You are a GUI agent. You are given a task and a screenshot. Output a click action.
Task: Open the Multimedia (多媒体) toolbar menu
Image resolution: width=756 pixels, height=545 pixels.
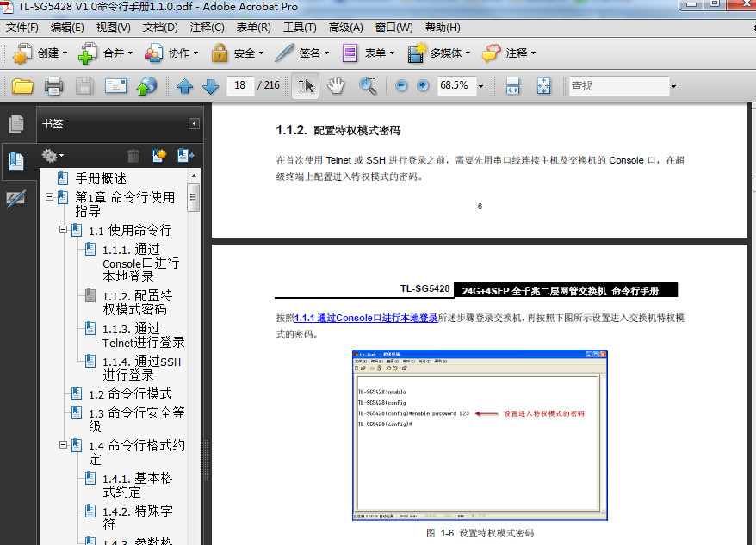(438, 53)
